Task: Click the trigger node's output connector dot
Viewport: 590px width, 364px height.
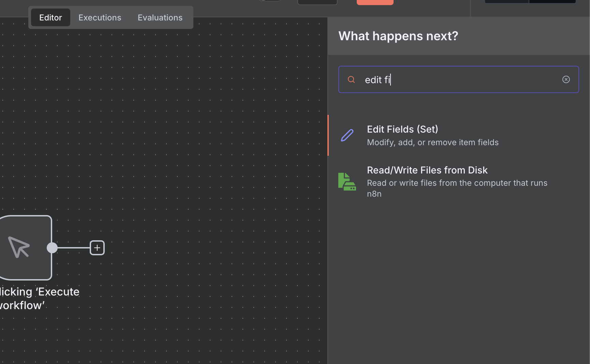Action: click(52, 248)
